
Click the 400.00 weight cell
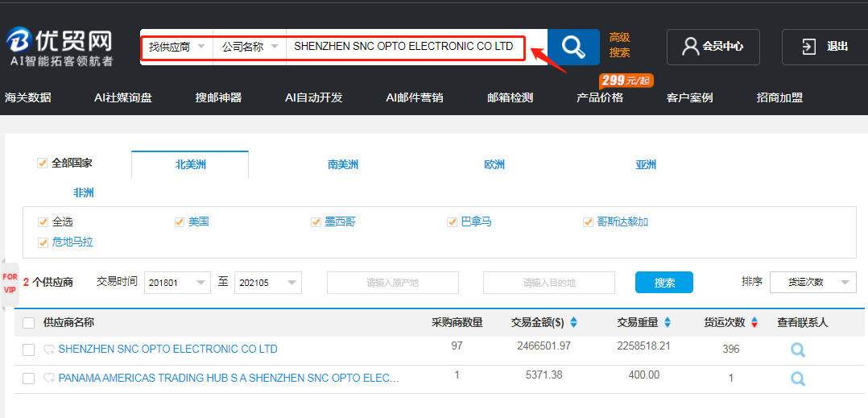[x=644, y=375]
